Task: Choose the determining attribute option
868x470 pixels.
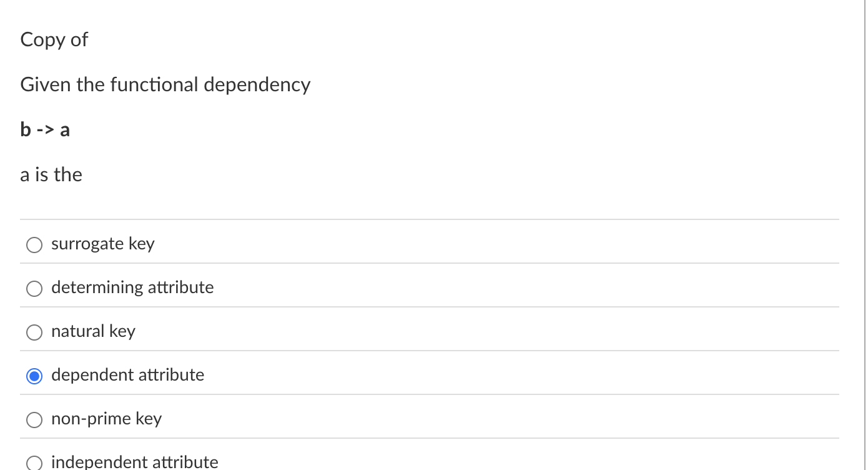Action: pos(34,289)
